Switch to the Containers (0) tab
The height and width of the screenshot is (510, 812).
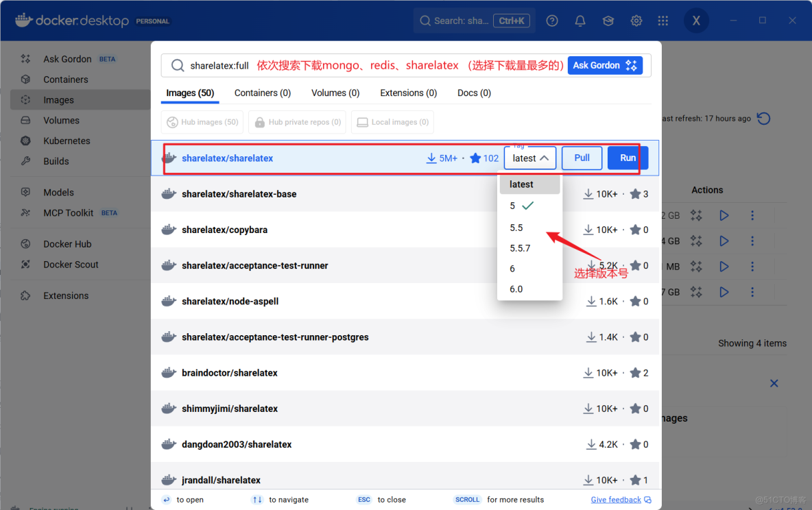click(262, 93)
